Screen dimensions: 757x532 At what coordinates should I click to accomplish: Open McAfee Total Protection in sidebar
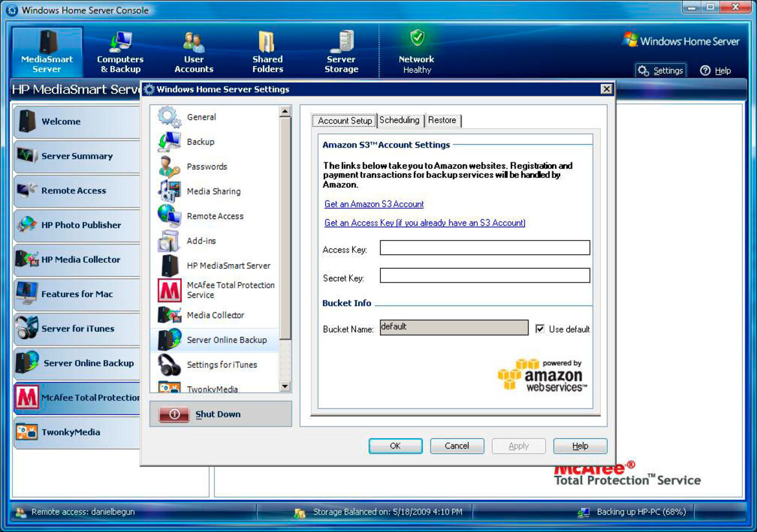coord(77,397)
